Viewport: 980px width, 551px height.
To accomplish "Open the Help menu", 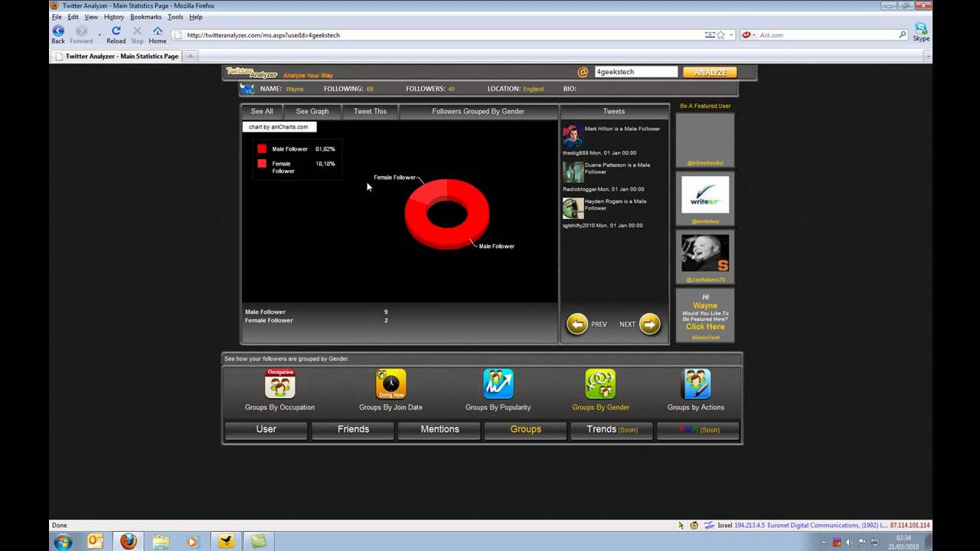I will click(196, 17).
